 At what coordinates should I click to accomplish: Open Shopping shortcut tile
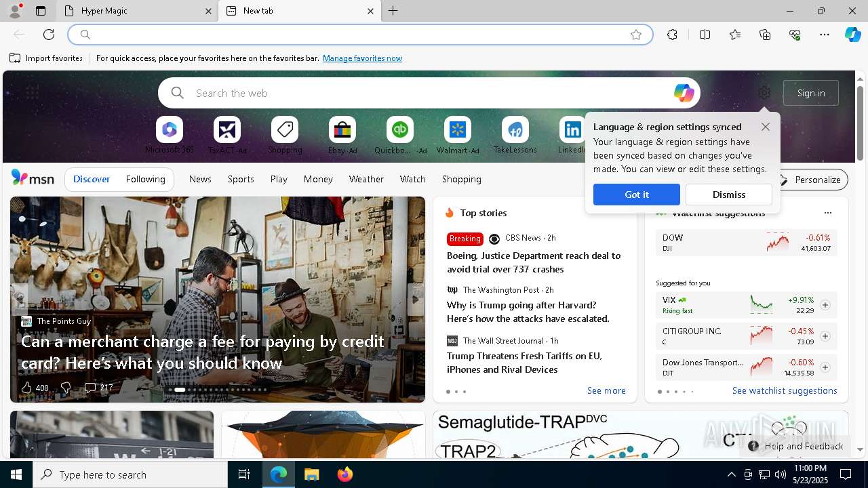point(285,135)
